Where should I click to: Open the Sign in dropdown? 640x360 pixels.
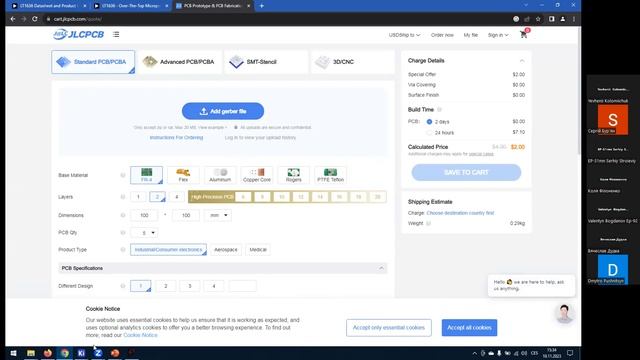pyautogui.click(x=498, y=35)
